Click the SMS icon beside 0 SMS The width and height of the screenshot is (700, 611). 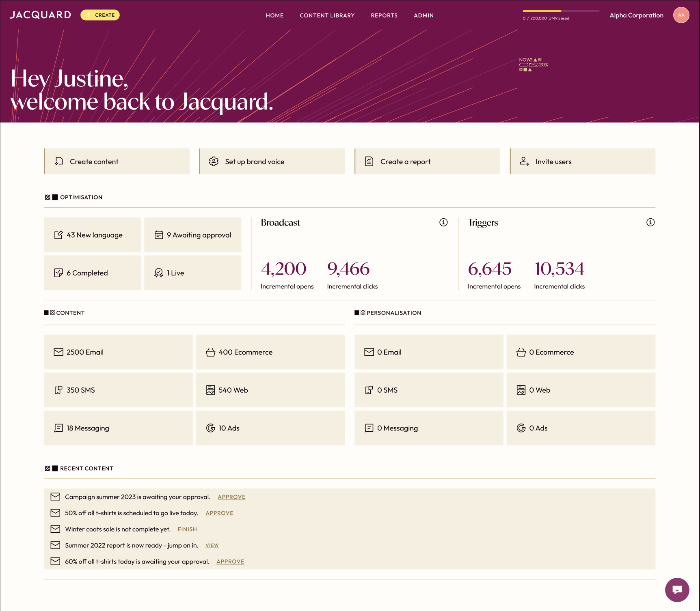point(369,390)
